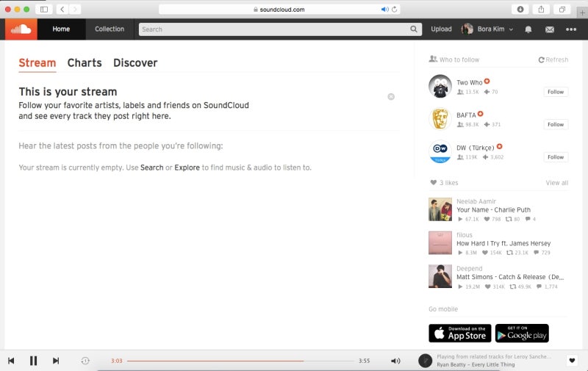Open the Home tab

tap(61, 29)
